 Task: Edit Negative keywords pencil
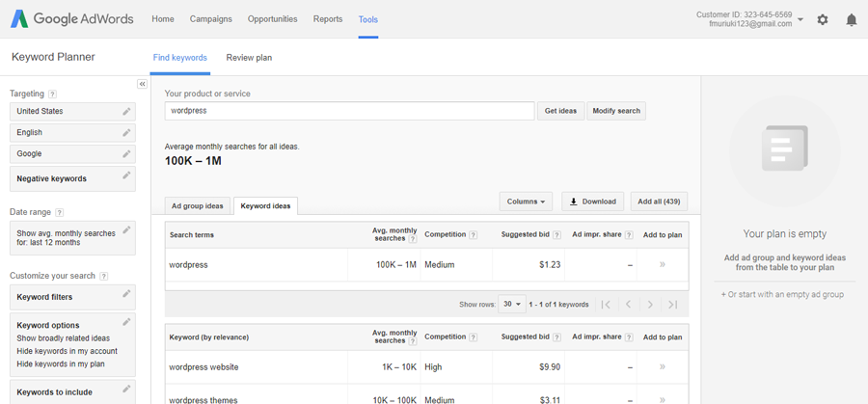[126, 175]
